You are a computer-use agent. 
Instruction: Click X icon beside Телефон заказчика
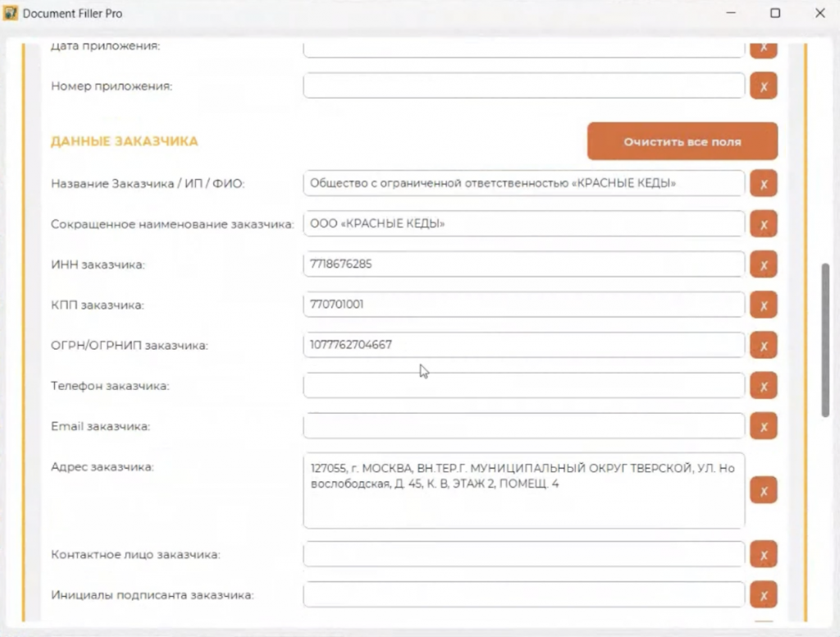[x=763, y=386]
